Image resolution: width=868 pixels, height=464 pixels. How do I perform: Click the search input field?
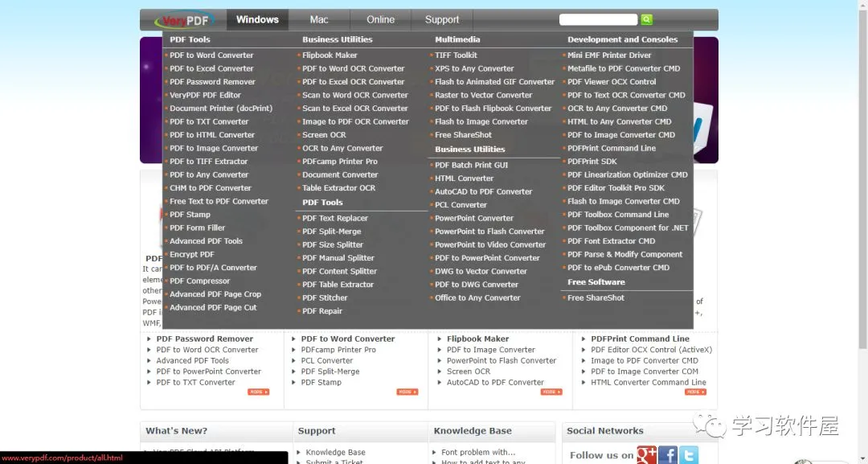599,19
